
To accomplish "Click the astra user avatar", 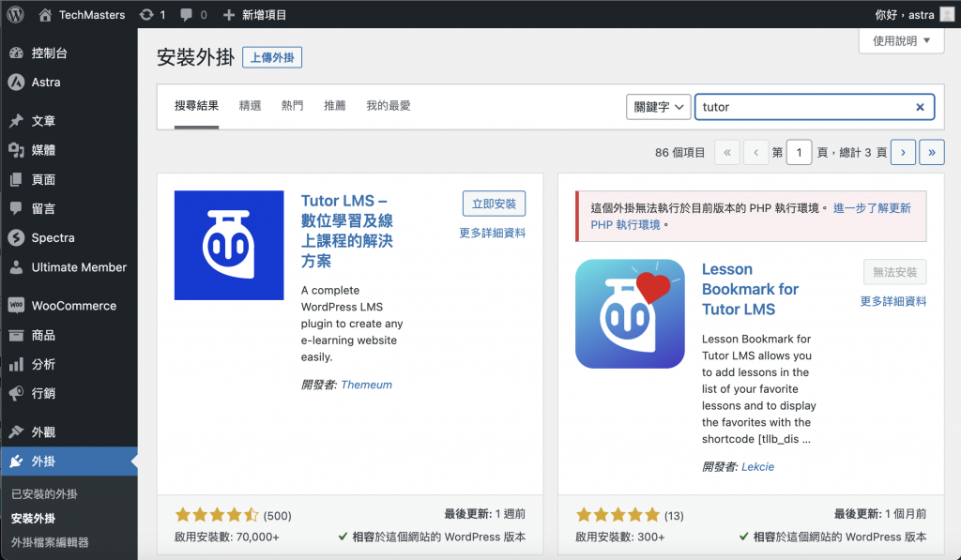I will (x=947, y=14).
